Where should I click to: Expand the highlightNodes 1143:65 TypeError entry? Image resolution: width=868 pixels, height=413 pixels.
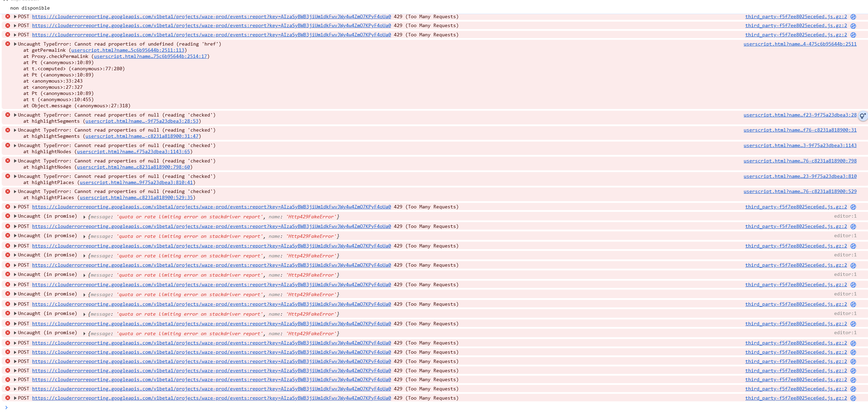coord(15,145)
